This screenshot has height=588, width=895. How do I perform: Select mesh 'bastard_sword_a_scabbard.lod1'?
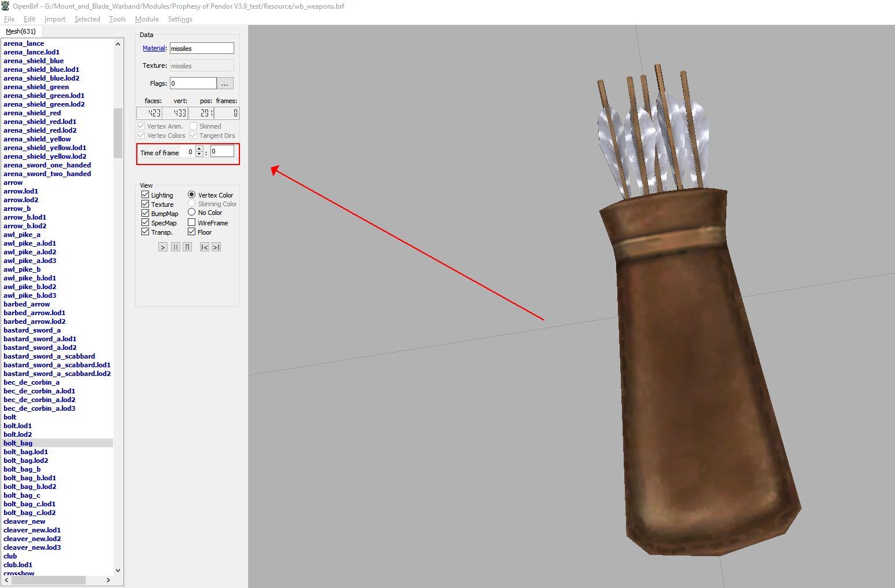click(x=57, y=365)
